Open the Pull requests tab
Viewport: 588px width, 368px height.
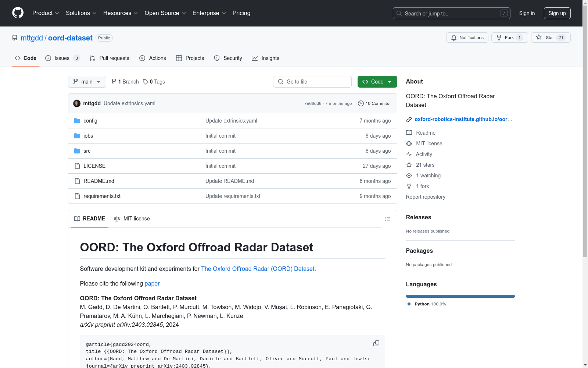click(x=110, y=58)
